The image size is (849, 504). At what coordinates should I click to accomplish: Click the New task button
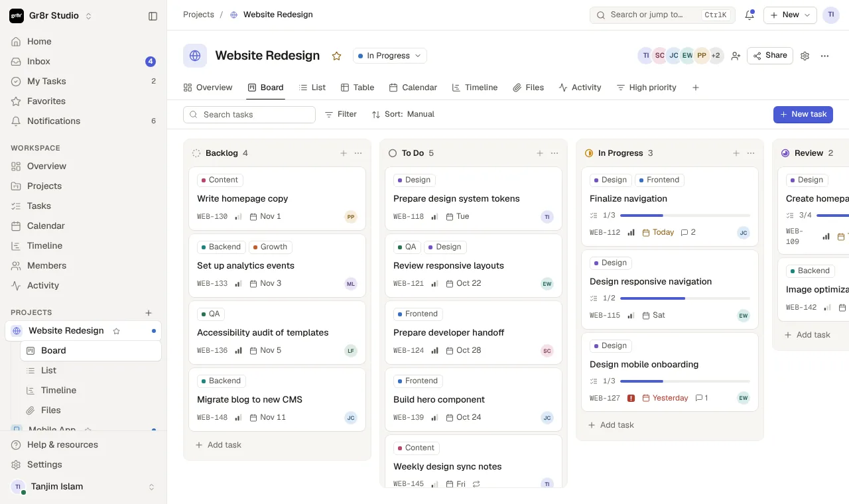tap(803, 114)
